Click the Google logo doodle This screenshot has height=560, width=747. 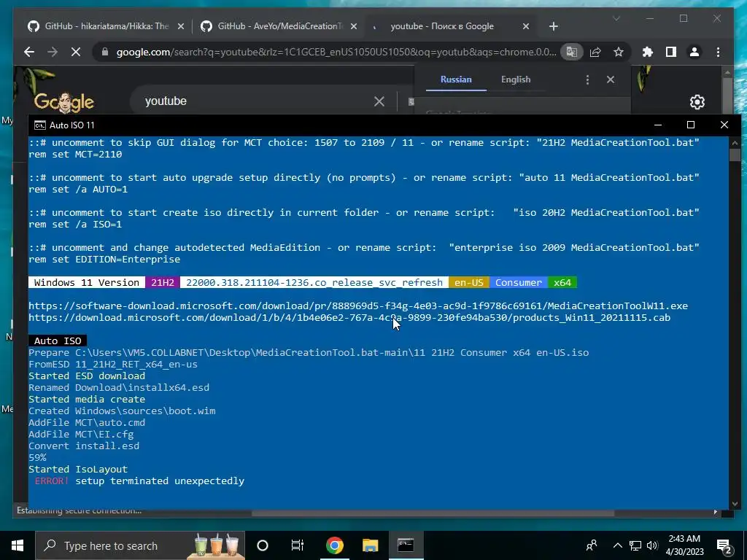coord(64,101)
